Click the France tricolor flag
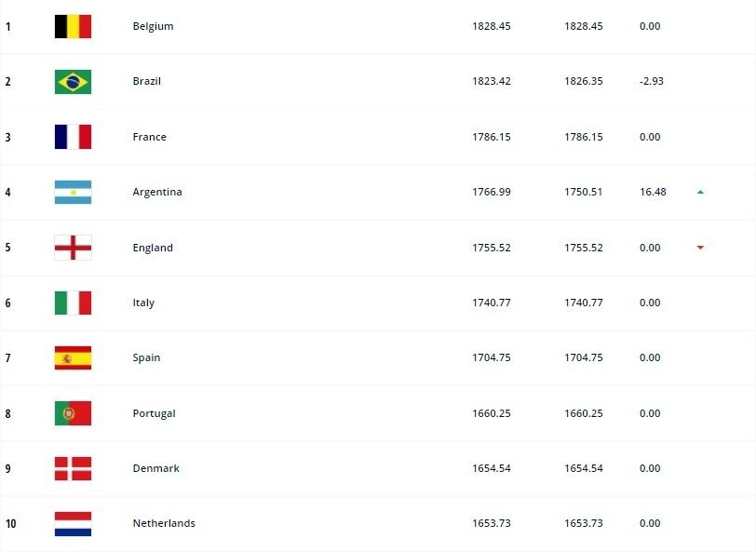 pyautogui.click(x=73, y=137)
